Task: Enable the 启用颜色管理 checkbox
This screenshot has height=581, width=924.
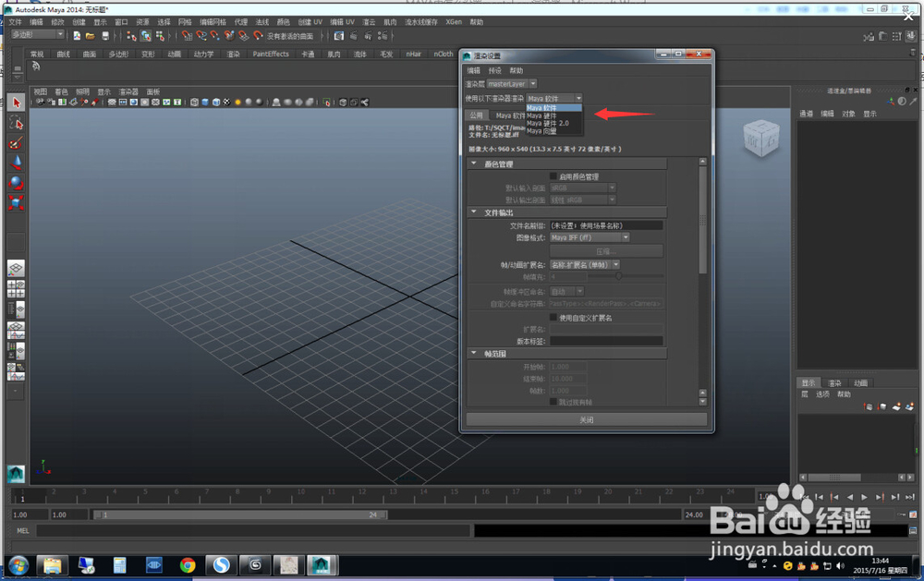Action: coord(553,176)
